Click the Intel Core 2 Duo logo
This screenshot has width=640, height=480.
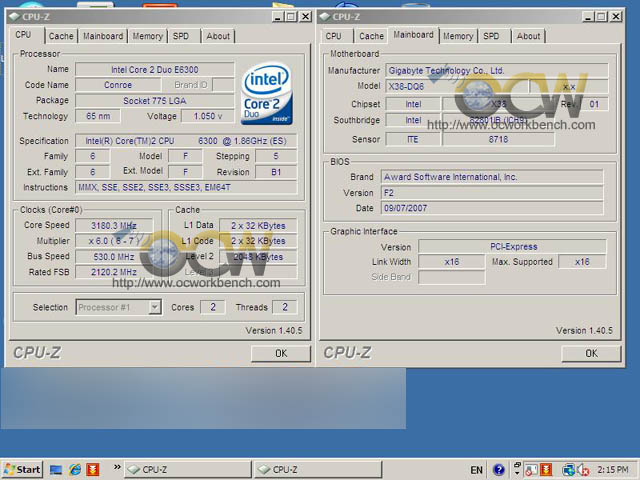click(267, 93)
